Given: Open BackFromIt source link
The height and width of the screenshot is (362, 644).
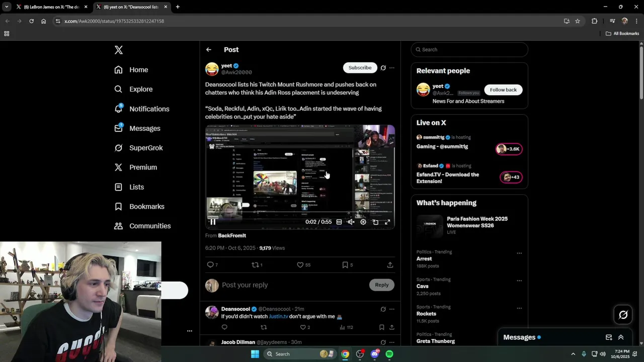Looking at the screenshot, I should pyautogui.click(x=232, y=235).
